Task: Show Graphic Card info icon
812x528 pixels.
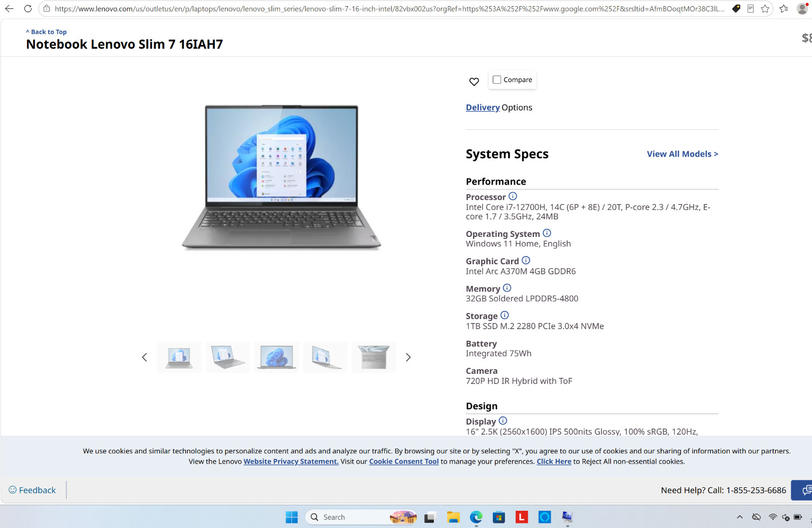Action: [526, 260]
